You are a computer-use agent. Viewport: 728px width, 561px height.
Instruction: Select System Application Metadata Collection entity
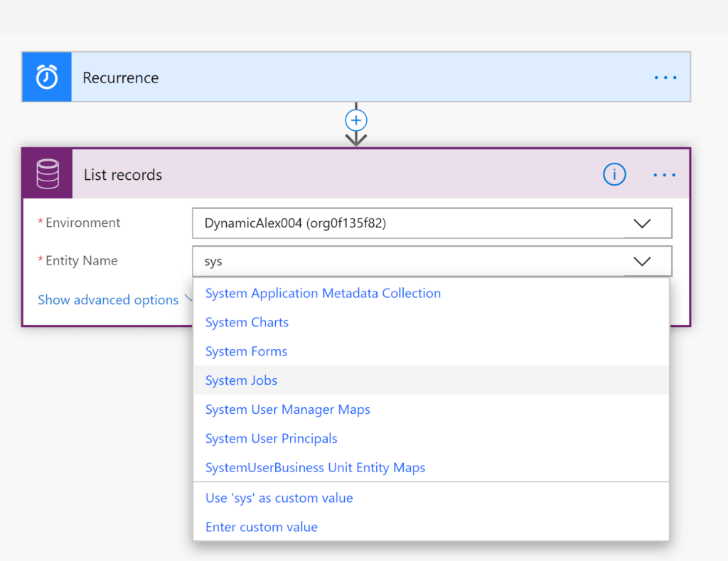pos(323,293)
